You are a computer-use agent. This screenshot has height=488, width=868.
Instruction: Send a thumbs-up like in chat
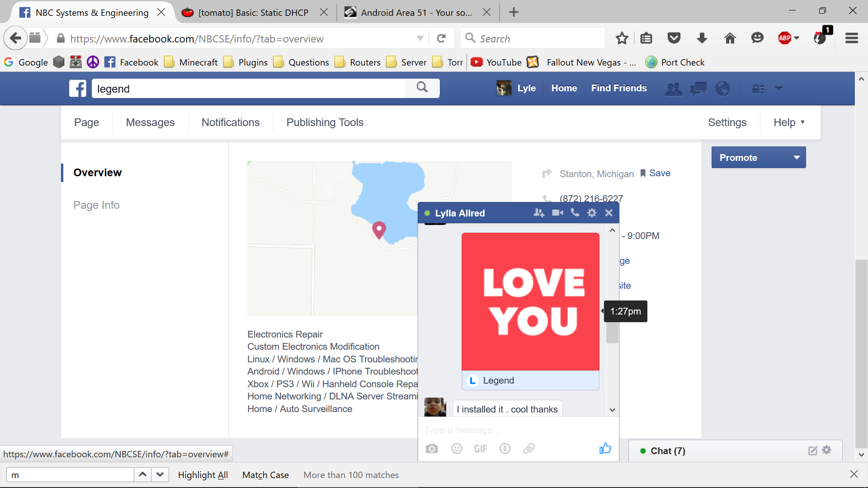[605, 448]
